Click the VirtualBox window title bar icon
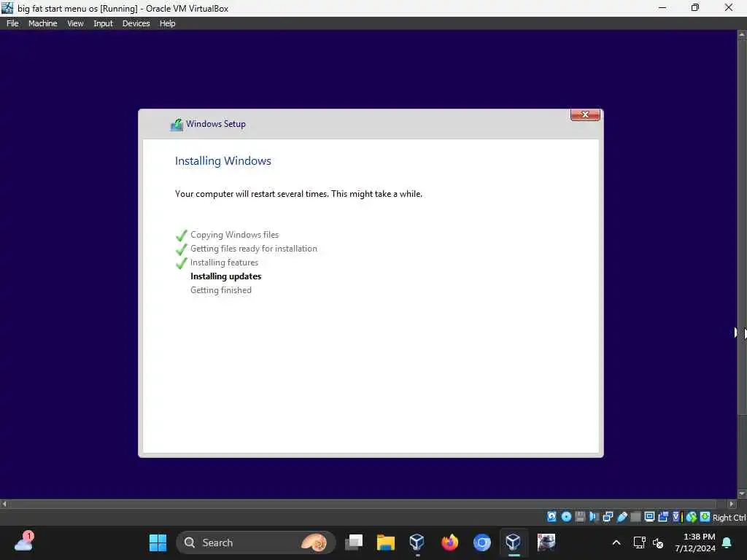Screen dimensions: 747x560 [7, 7]
